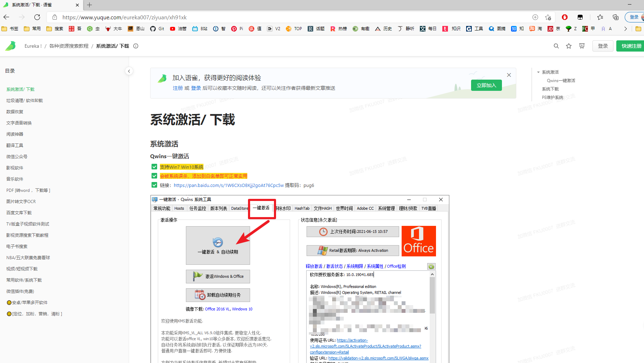This screenshot has width=644, height=363.
Task: Open a new browser tab
Action: click(x=89, y=5)
